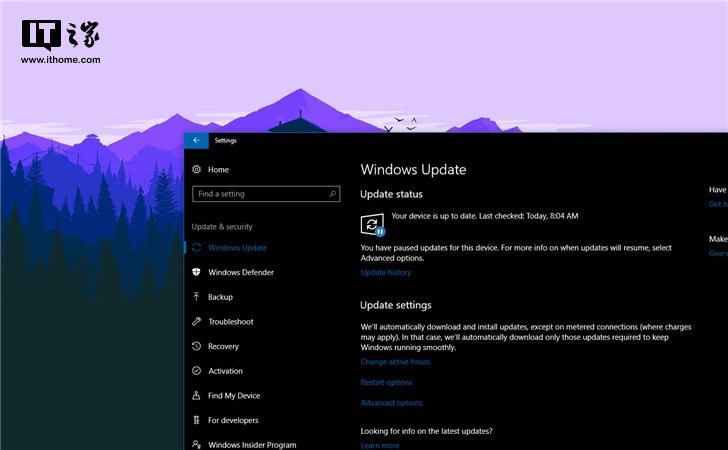This screenshot has height=450, width=728.
Task: Click the Windows Insider Program icon
Action: click(196, 444)
